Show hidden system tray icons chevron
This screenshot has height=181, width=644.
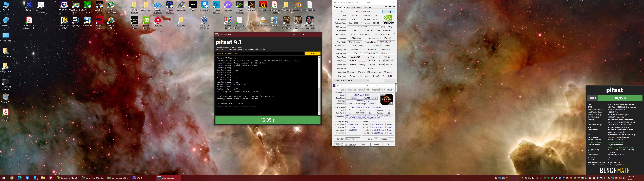coord(492,178)
